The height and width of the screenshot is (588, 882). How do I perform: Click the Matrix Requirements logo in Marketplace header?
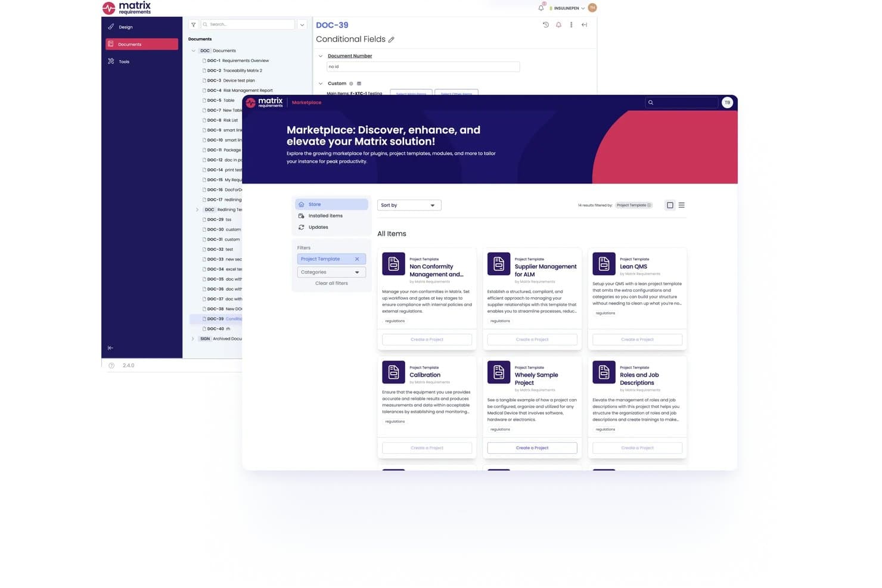pos(265,102)
